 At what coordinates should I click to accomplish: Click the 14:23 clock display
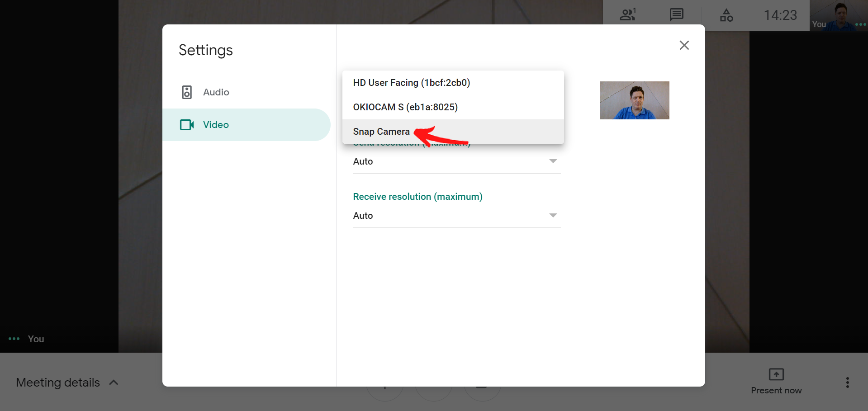pyautogui.click(x=780, y=15)
